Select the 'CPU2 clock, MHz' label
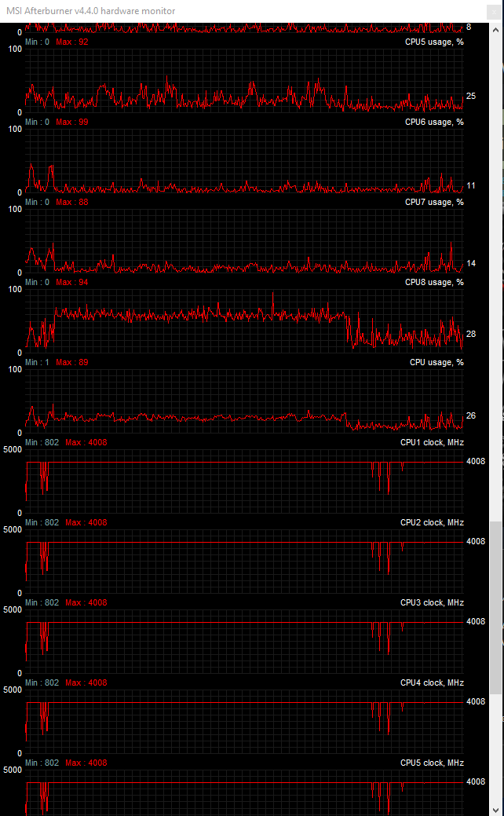 433,523
